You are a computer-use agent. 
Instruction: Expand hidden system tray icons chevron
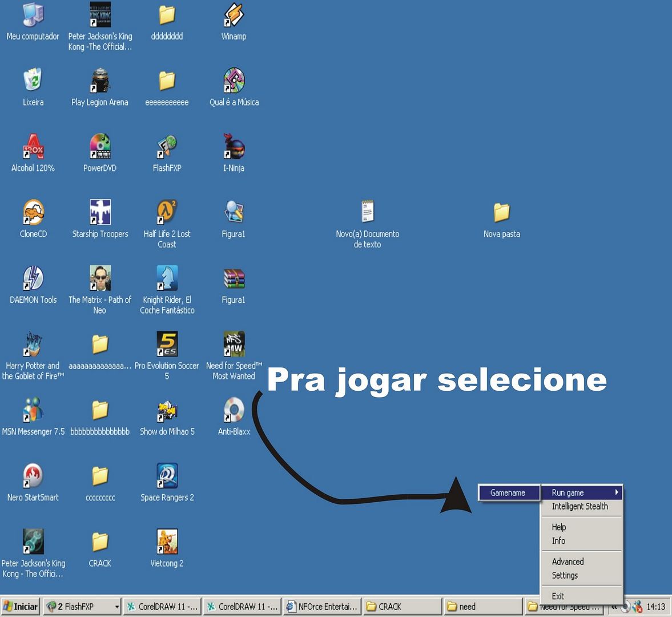pos(614,607)
